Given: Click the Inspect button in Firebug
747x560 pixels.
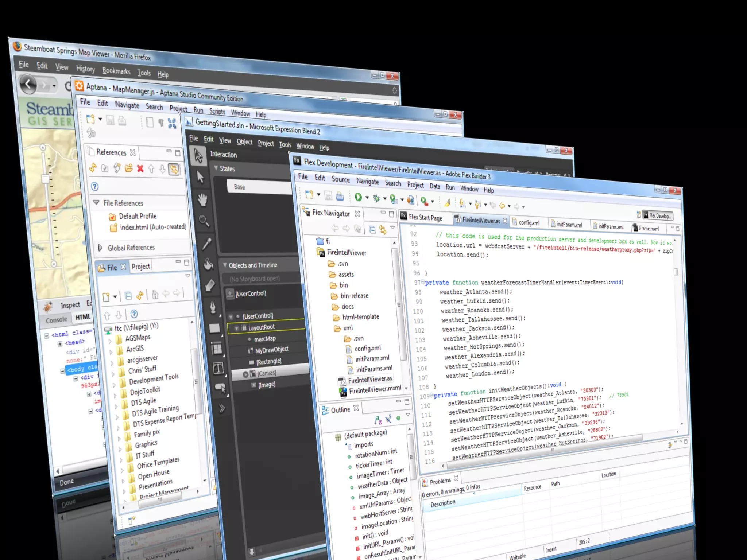Looking at the screenshot, I should [70, 305].
